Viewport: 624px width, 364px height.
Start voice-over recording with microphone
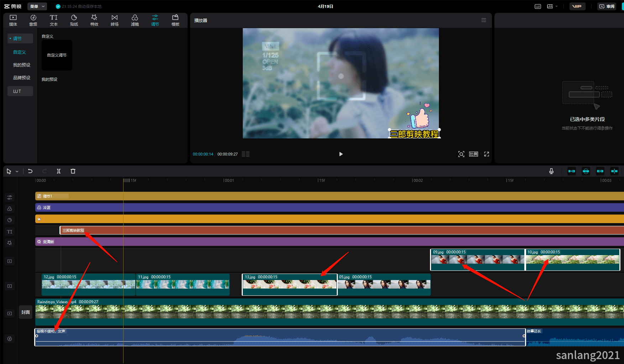click(551, 171)
